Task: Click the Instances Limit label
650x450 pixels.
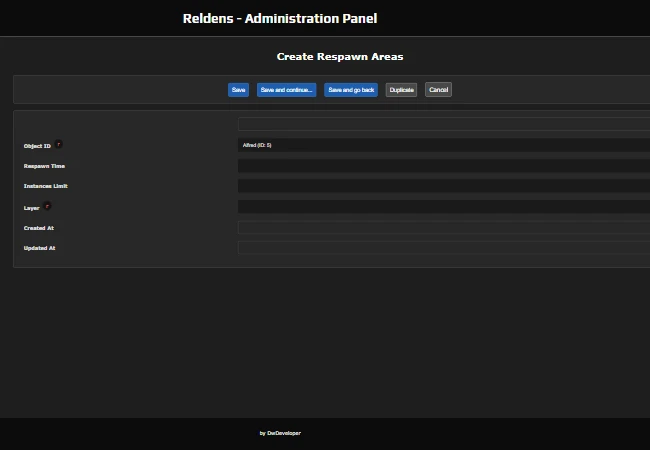Action: 46,186
